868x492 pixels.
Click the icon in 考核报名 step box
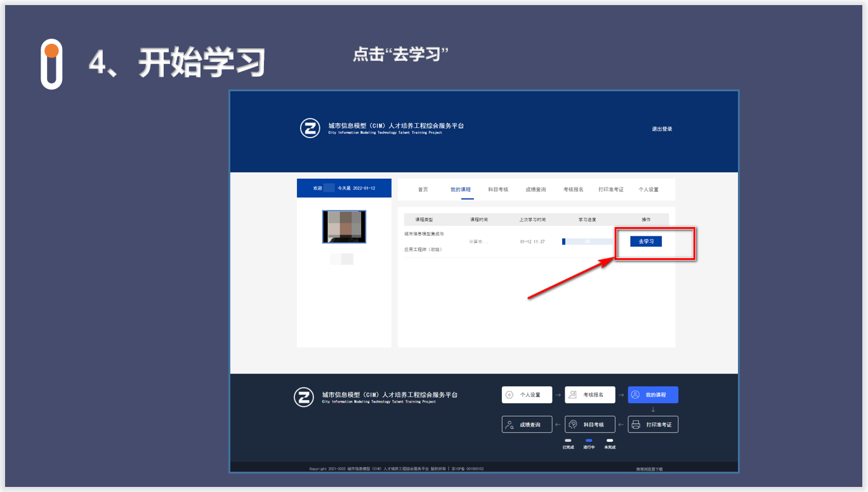coord(572,395)
